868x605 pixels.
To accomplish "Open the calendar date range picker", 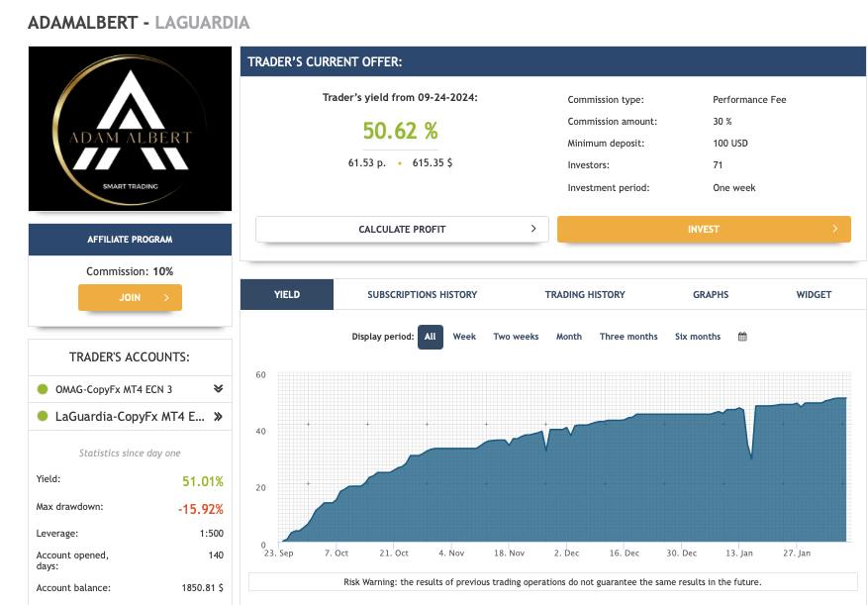I will pyautogui.click(x=742, y=337).
